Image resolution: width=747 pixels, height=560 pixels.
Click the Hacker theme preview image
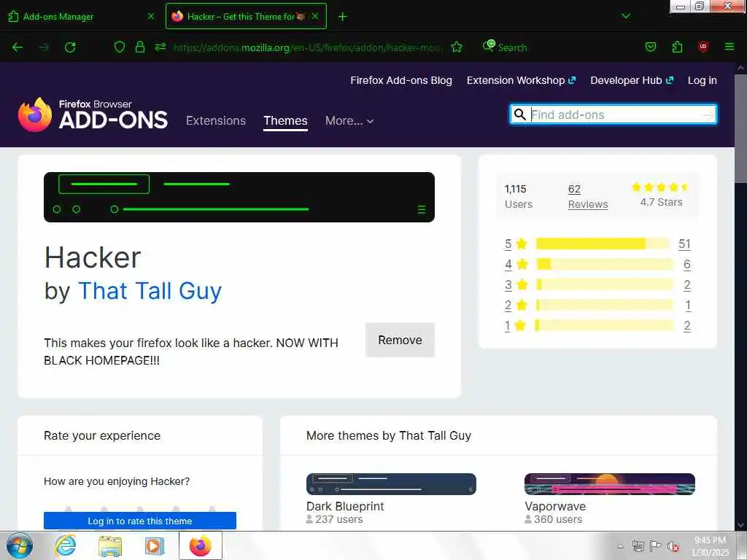(x=239, y=197)
